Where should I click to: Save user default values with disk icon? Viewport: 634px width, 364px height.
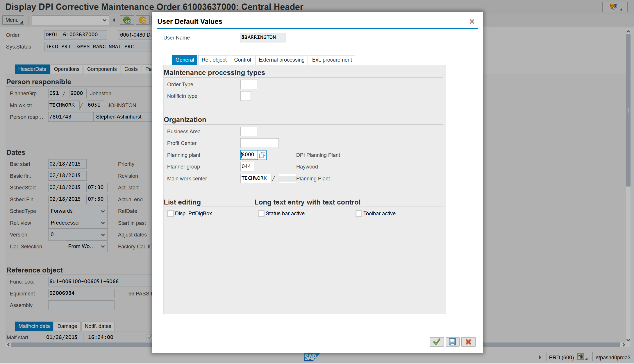[452, 342]
